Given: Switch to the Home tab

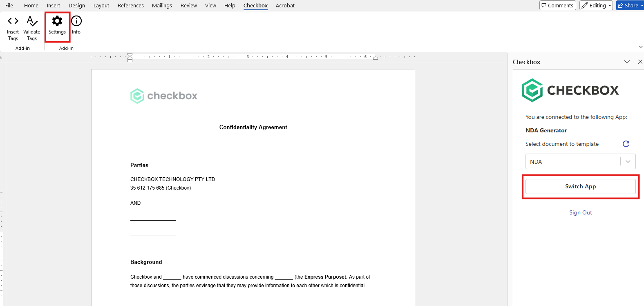Looking at the screenshot, I should click(31, 5).
